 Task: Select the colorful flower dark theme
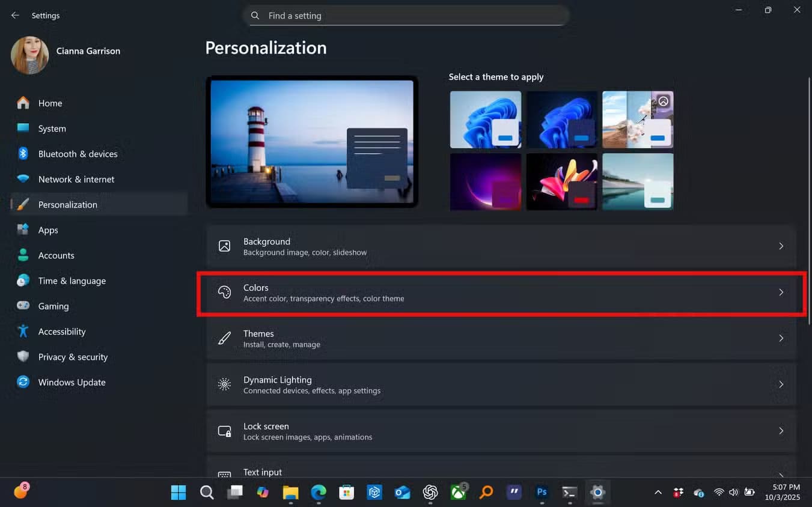561,181
